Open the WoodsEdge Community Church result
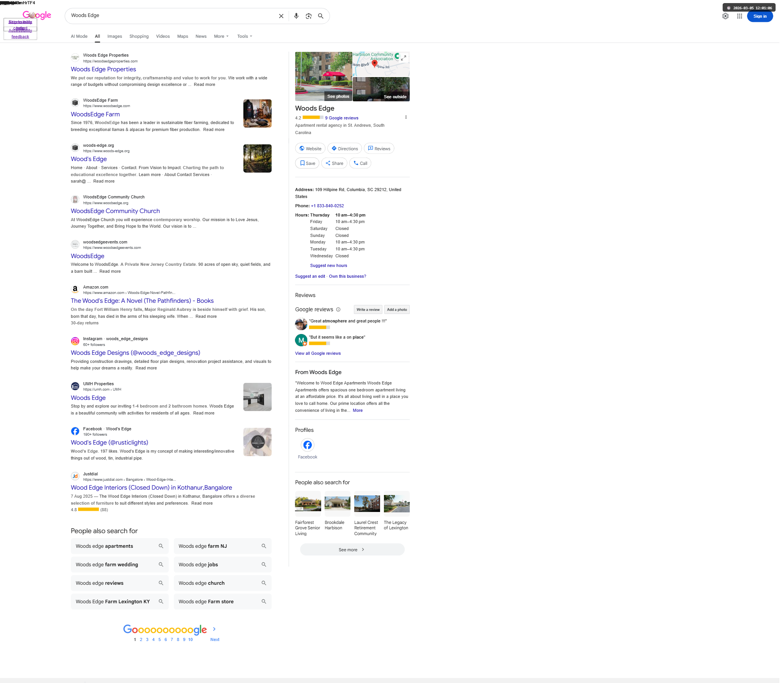 pyautogui.click(x=115, y=211)
